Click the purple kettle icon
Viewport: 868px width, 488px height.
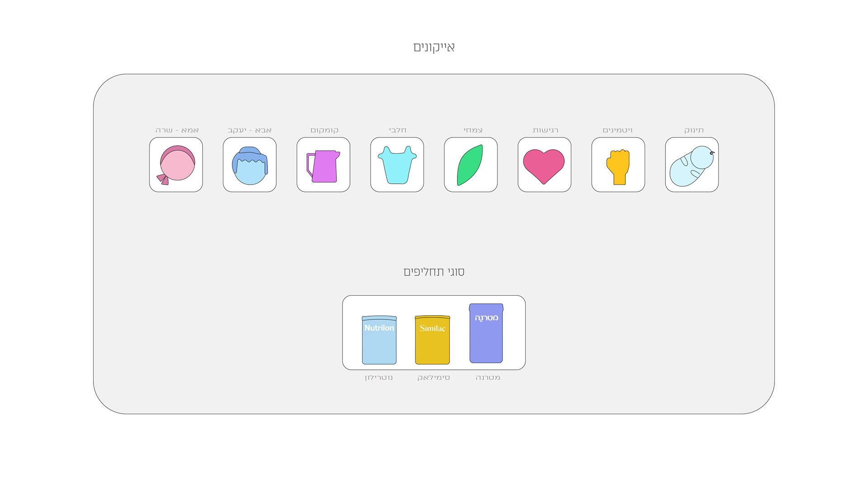[323, 165]
